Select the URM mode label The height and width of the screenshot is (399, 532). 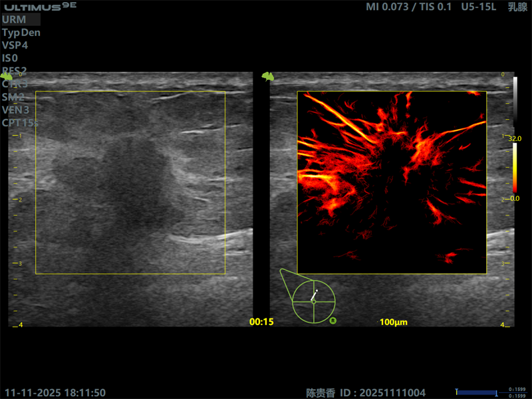(14, 20)
